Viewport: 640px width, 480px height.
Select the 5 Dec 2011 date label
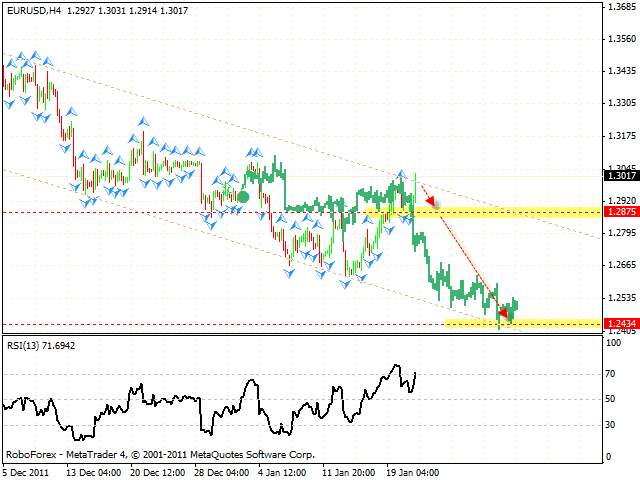click(x=23, y=472)
